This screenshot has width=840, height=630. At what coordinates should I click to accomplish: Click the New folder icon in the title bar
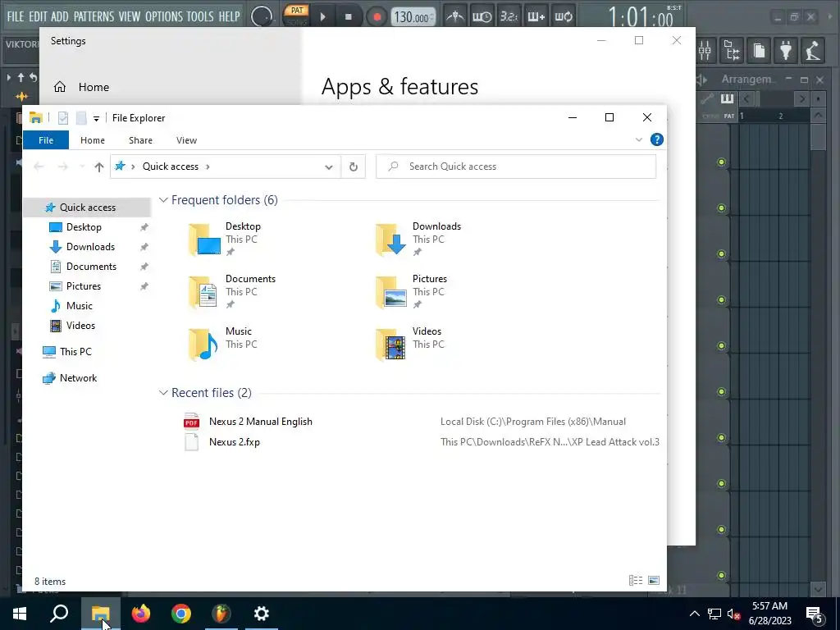(81, 118)
